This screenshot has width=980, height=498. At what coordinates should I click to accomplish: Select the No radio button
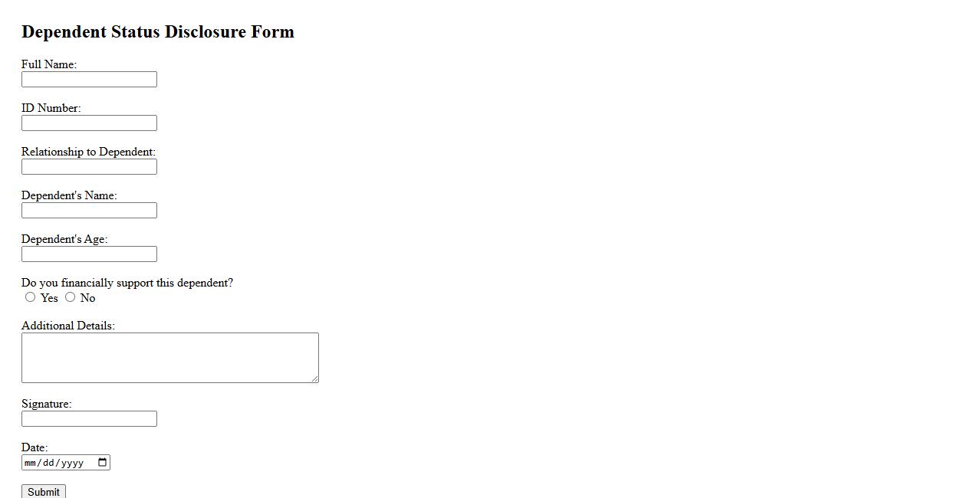[71, 297]
